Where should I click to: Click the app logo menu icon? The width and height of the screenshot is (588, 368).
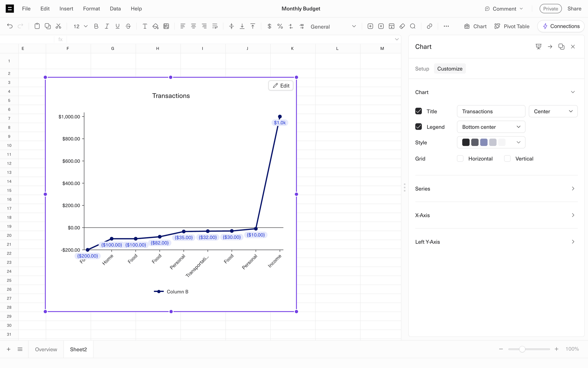pos(10,9)
